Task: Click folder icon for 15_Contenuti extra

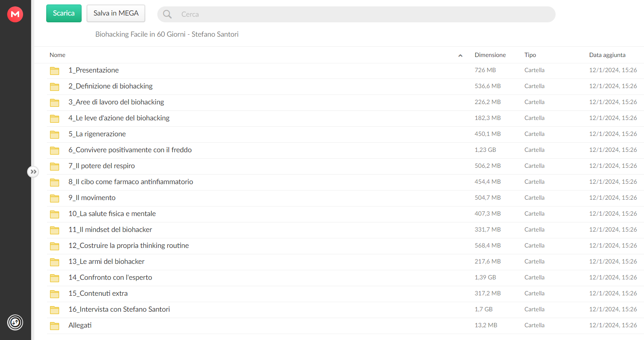Action: pyautogui.click(x=55, y=294)
